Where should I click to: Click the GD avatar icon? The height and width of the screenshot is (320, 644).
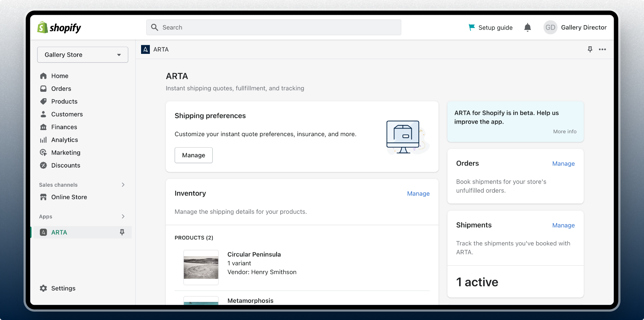click(x=550, y=28)
